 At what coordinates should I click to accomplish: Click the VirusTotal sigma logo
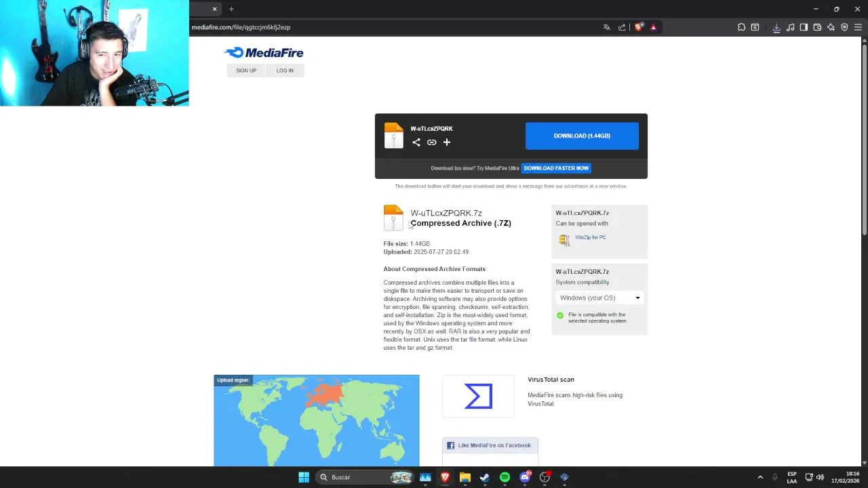(479, 396)
